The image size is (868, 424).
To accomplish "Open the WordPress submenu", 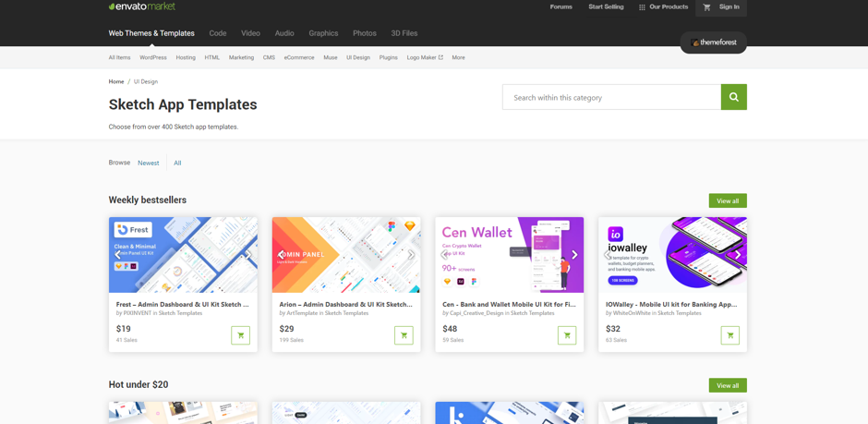I will click(x=152, y=57).
